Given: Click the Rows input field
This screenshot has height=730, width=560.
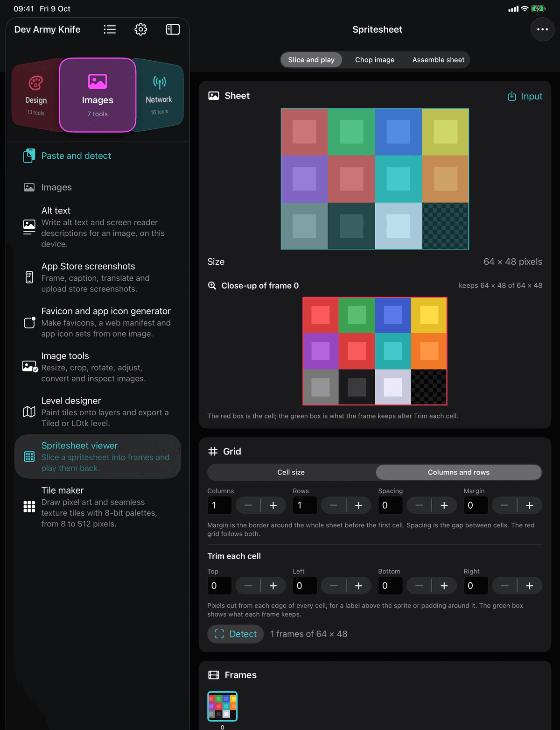Looking at the screenshot, I should click(x=305, y=505).
